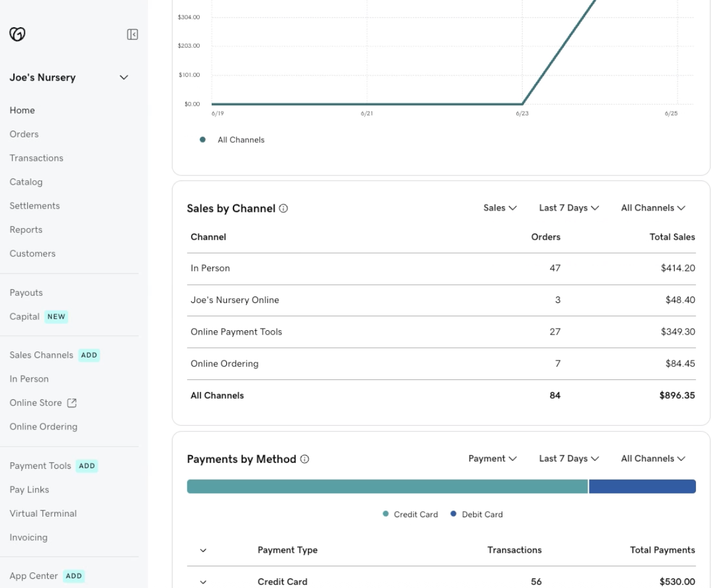The height and width of the screenshot is (588, 711).
Task: Open Sales Channels section
Action: coord(41,355)
